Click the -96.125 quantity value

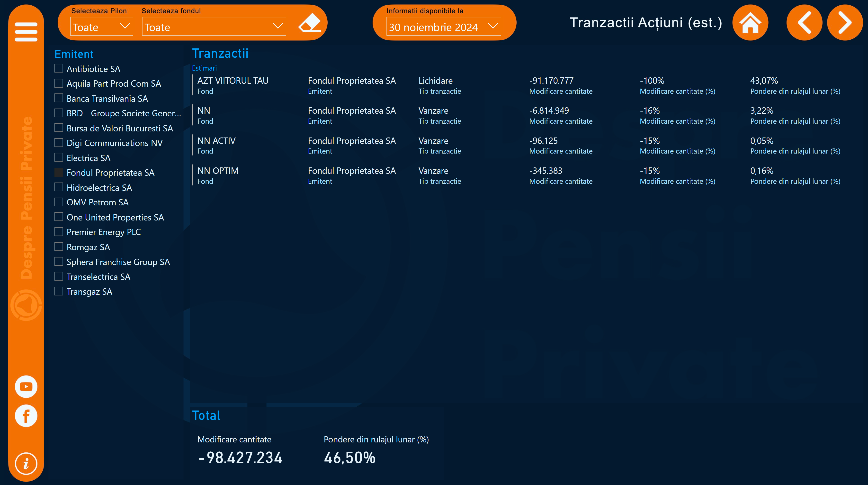[543, 141]
